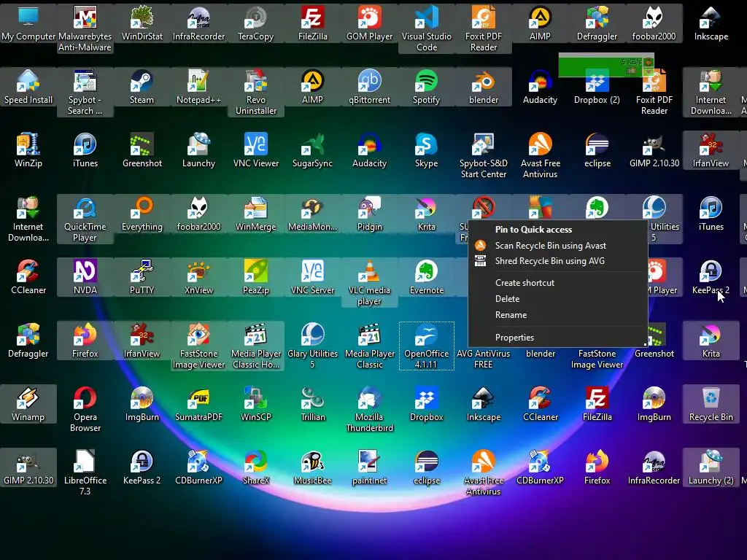
Task: Select the SugarSync hummingbird icon
Action: tap(312, 150)
